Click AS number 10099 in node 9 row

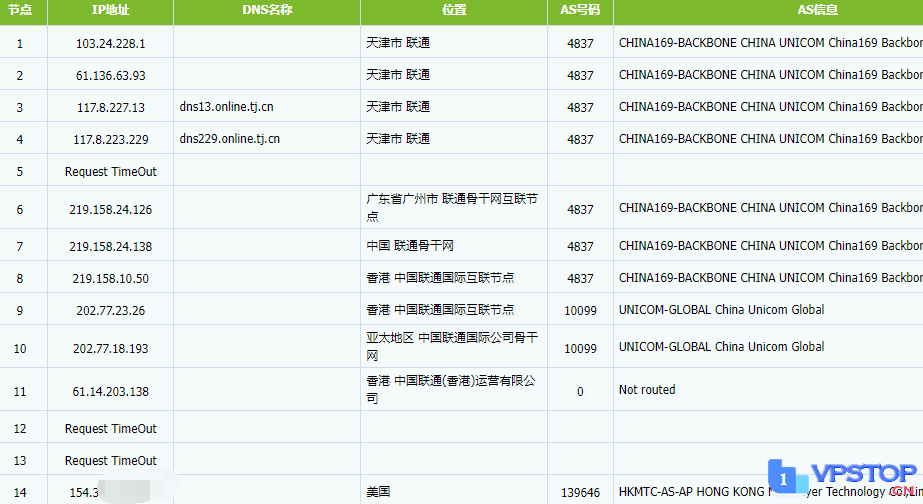(x=580, y=310)
